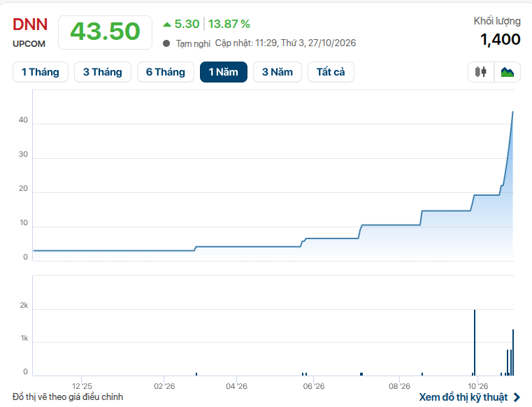Image resolution: width=532 pixels, height=407 pixels.
Task: Click the green up-triangle price change icon
Action: click(166, 24)
